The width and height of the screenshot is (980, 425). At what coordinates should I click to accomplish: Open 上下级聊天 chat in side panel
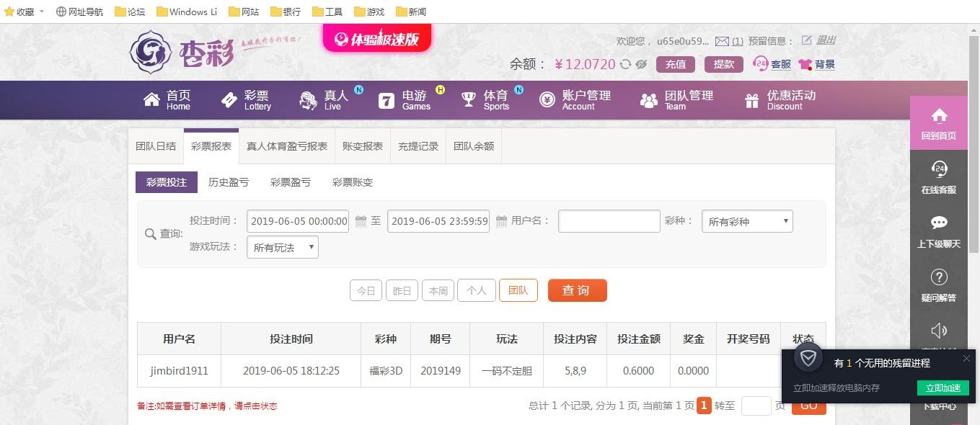point(939,231)
